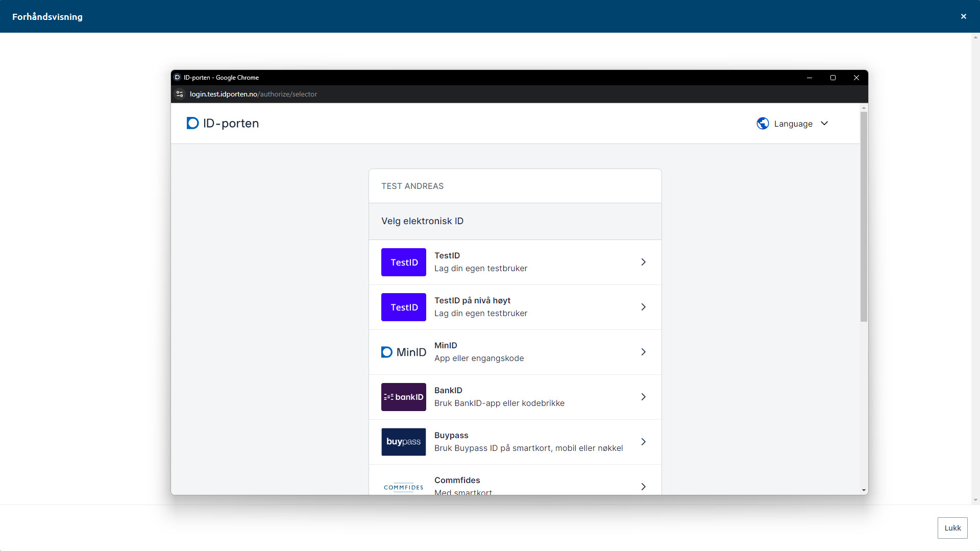Click the Chrome page vertical scrollbar thumb
This screenshot has height=551, width=980.
tap(864, 217)
